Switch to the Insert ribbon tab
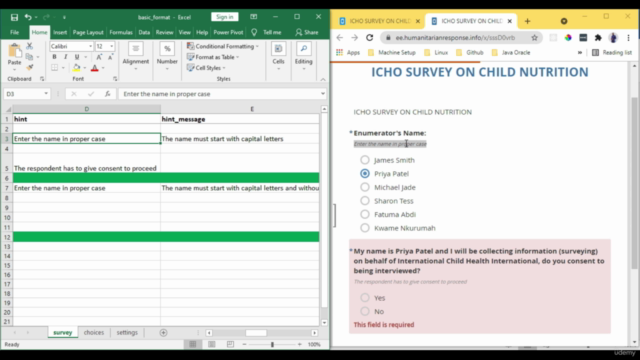The height and width of the screenshot is (360, 640). [x=60, y=32]
